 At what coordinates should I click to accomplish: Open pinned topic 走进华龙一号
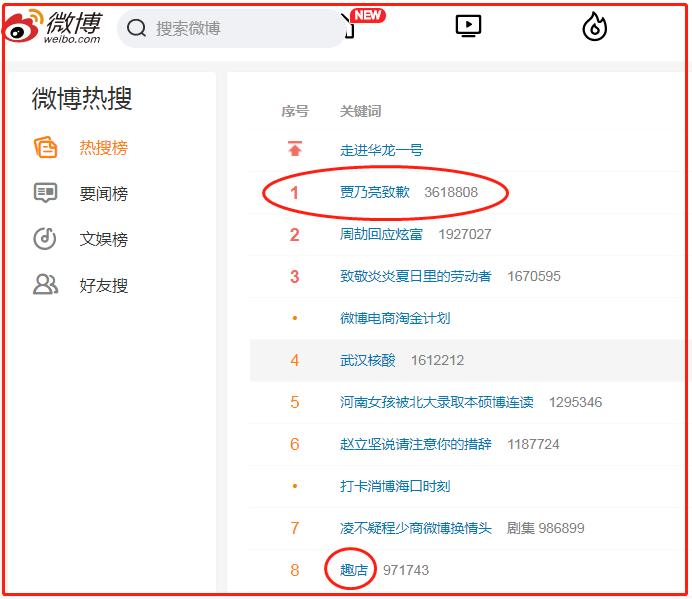pyautogui.click(x=381, y=150)
